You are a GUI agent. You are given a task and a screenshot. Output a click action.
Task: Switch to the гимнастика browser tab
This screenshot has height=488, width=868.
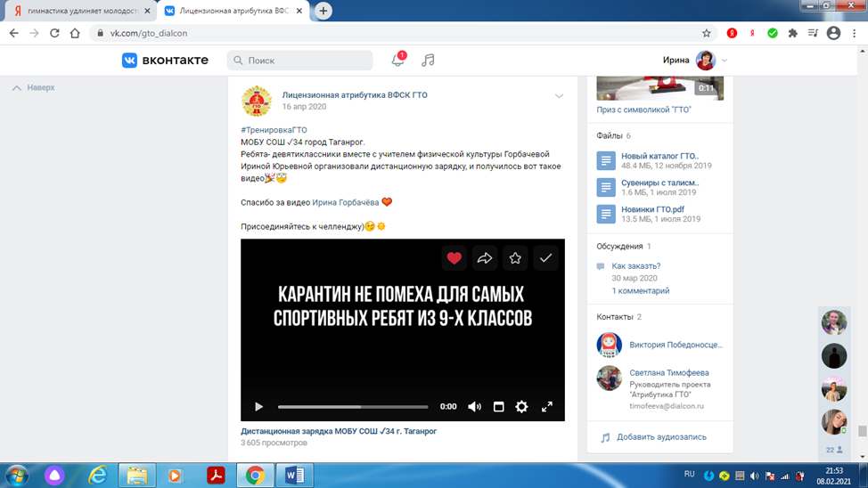point(80,11)
